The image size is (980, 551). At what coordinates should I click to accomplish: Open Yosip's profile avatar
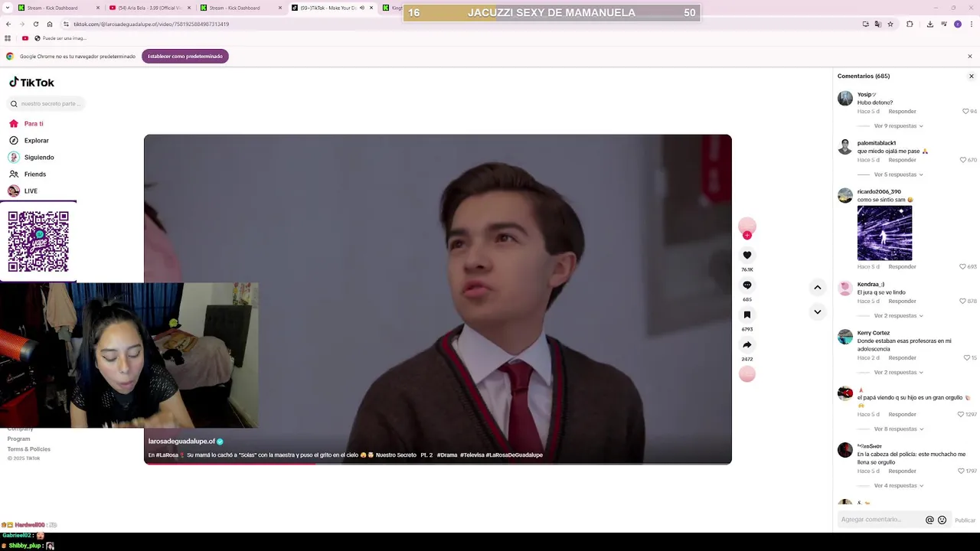[845, 98]
